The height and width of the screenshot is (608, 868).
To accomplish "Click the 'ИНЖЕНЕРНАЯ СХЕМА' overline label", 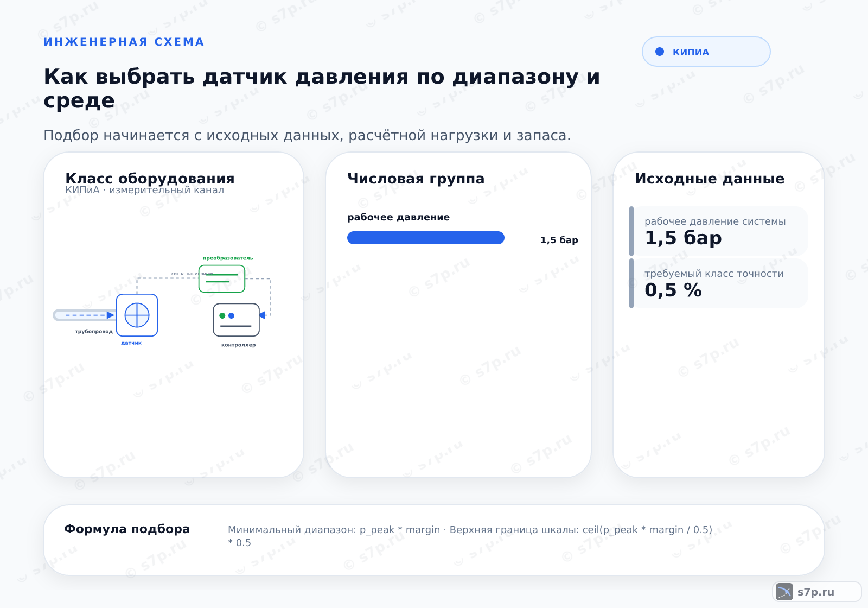I will click(x=124, y=42).
